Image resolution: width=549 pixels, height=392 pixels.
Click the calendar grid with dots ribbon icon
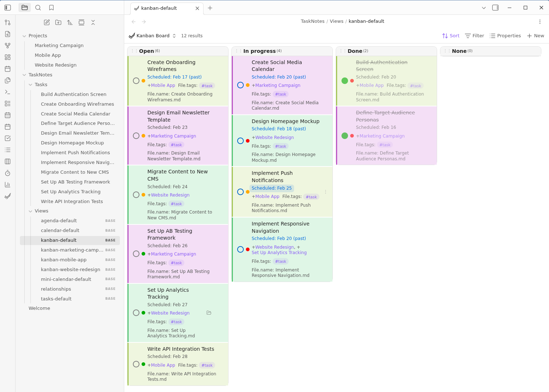pyautogui.click(x=8, y=115)
